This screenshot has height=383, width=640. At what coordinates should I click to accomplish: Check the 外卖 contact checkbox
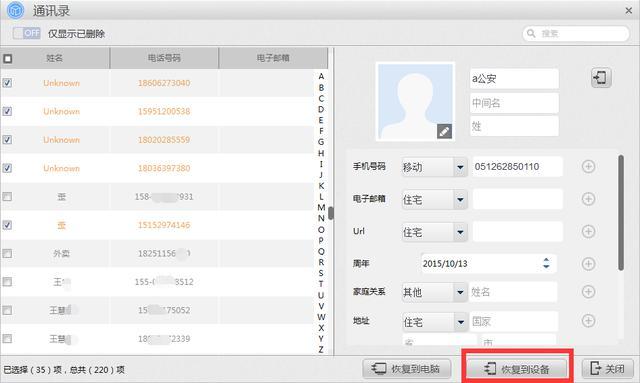pos(7,254)
